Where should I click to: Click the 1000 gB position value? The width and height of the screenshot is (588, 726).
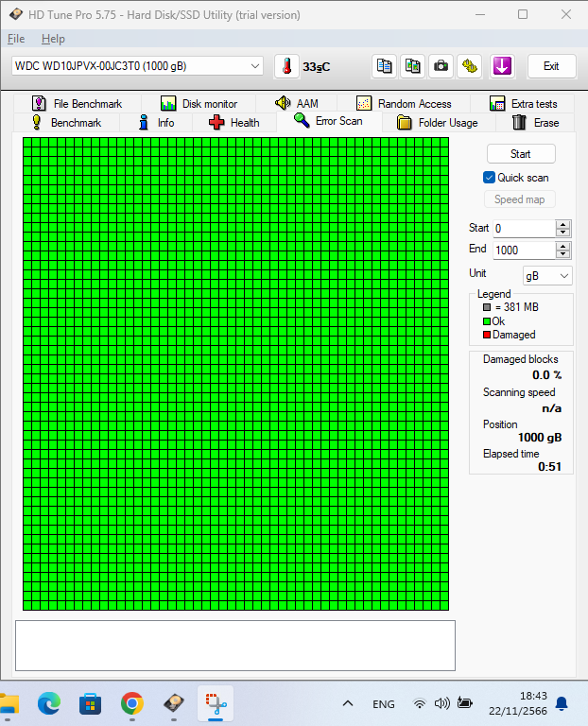click(x=540, y=438)
